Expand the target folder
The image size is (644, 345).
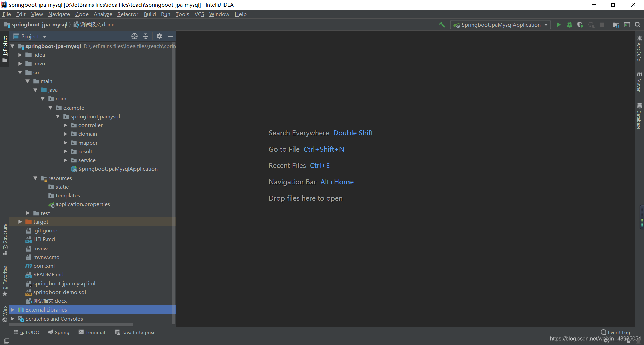tap(20, 222)
